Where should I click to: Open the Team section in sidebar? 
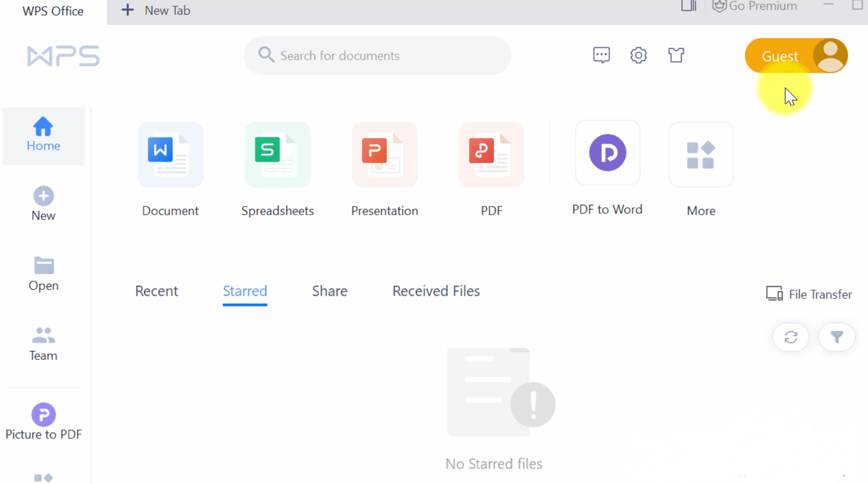(x=44, y=344)
